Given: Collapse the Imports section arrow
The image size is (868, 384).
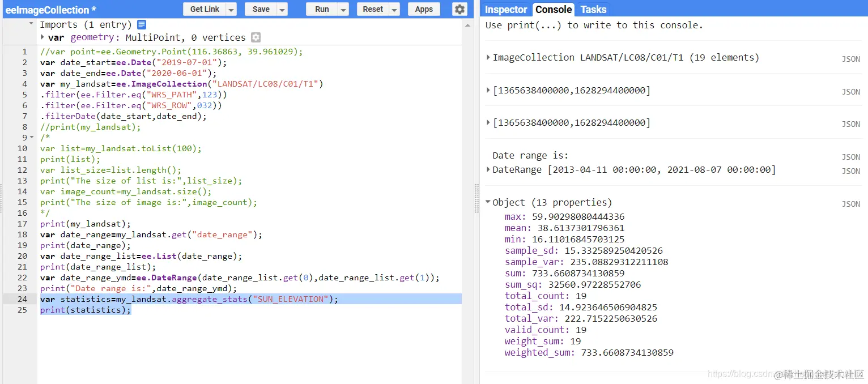Looking at the screenshot, I should 31,24.
